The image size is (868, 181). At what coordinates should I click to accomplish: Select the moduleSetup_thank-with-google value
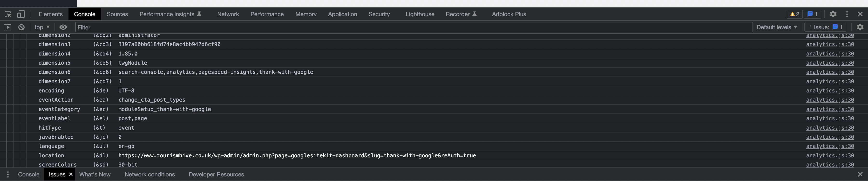click(164, 109)
